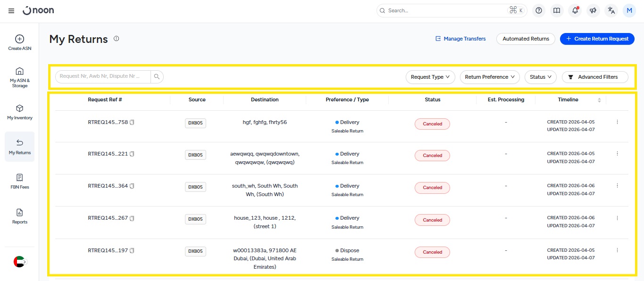Click the help question mark icon
Viewport: 644px width, 281px height.
(539, 10)
